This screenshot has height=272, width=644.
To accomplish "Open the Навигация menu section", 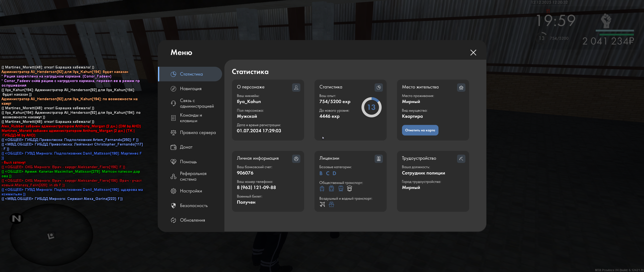I will click(x=190, y=89).
